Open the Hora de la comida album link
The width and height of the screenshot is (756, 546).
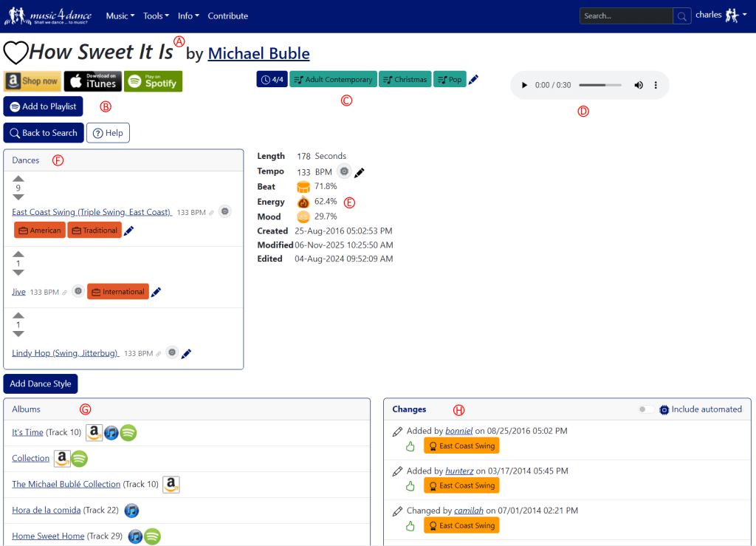pos(47,511)
